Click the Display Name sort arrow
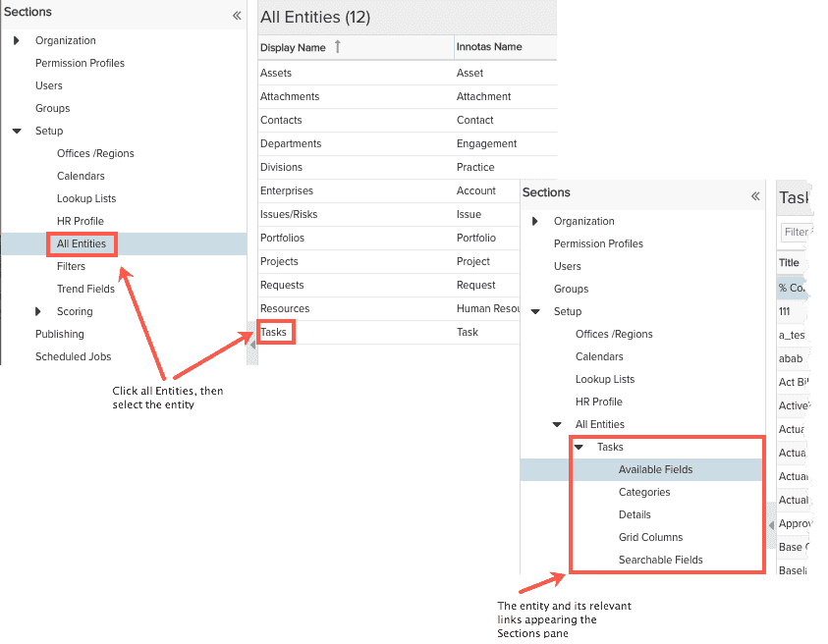 pyautogui.click(x=338, y=47)
